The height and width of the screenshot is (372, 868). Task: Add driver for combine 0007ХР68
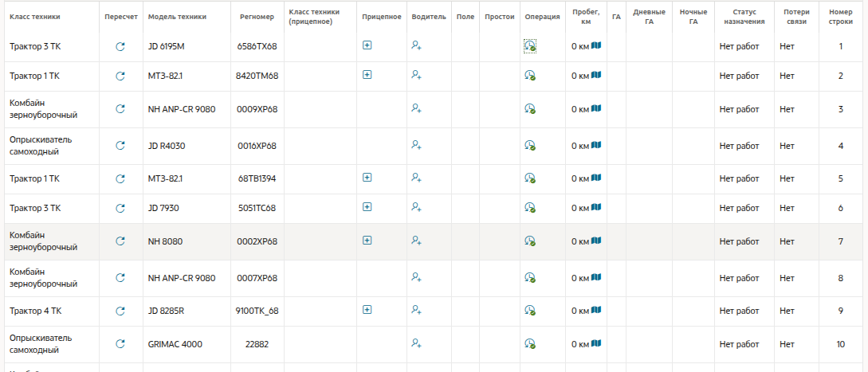pos(417,276)
